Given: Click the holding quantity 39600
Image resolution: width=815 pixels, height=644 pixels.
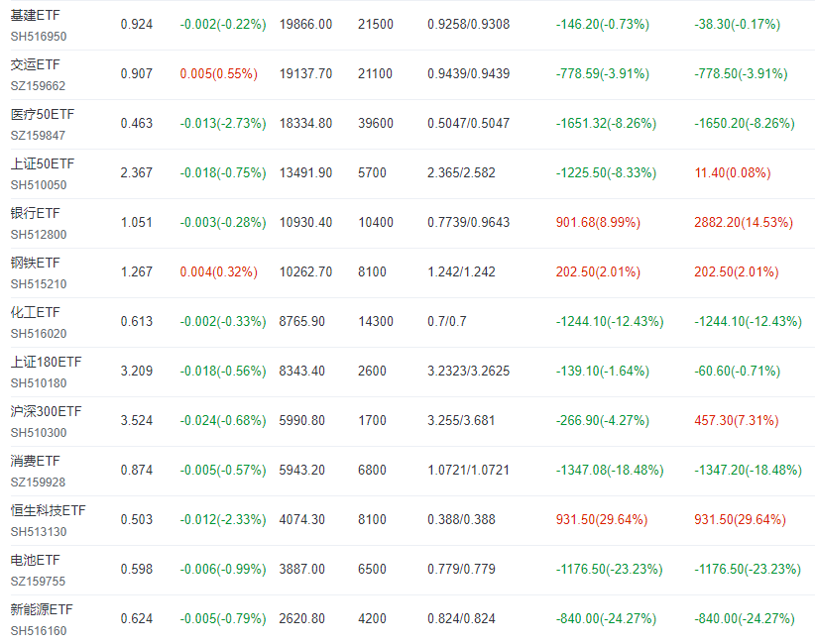Looking at the screenshot, I should pyautogui.click(x=376, y=124).
